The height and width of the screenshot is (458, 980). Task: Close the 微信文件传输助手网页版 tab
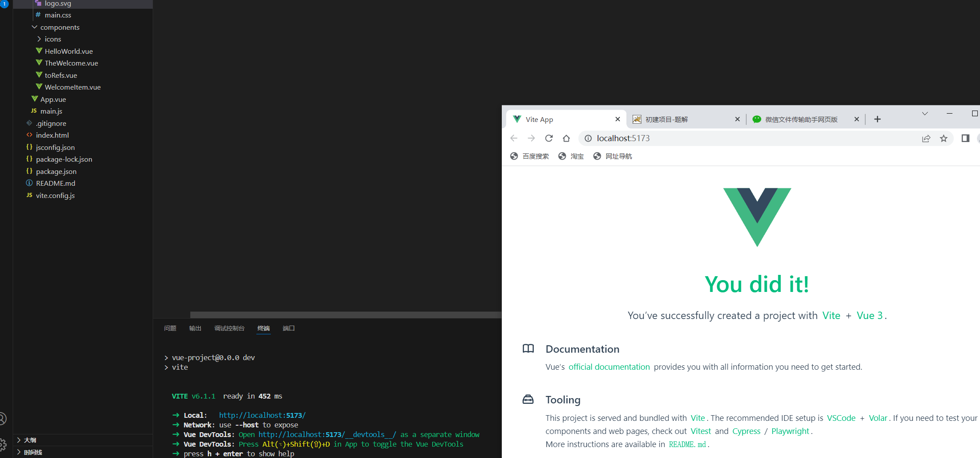pyautogui.click(x=857, y=119)
